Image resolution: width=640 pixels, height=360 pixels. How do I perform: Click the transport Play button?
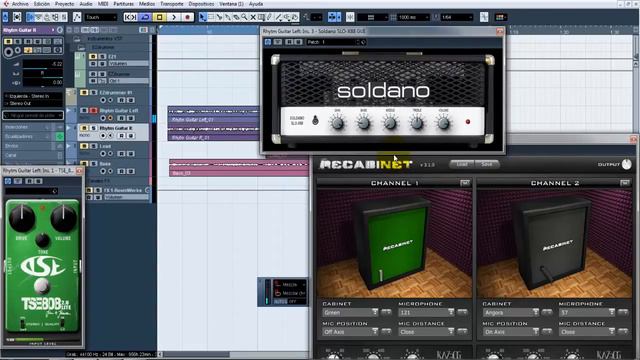[x=173, y=17]
